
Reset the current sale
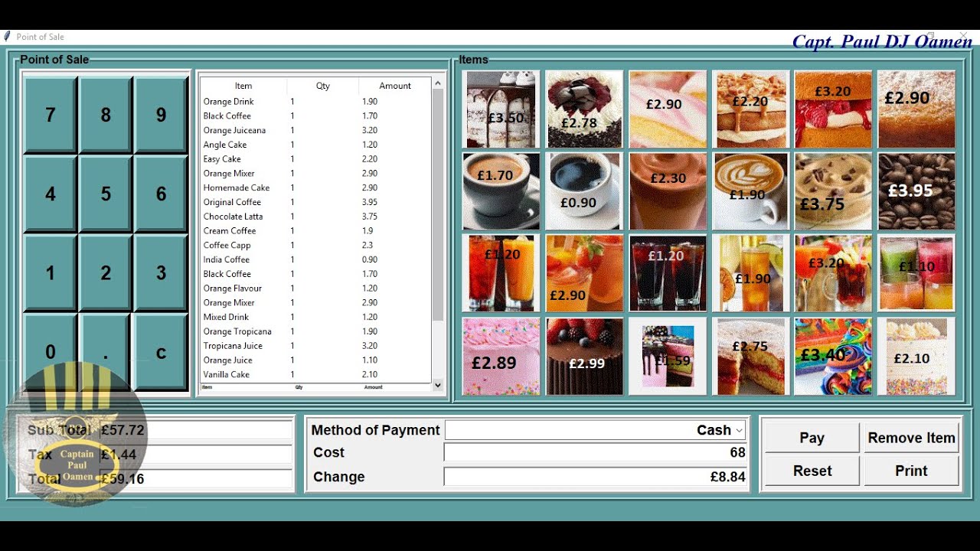tap(812, 471)
